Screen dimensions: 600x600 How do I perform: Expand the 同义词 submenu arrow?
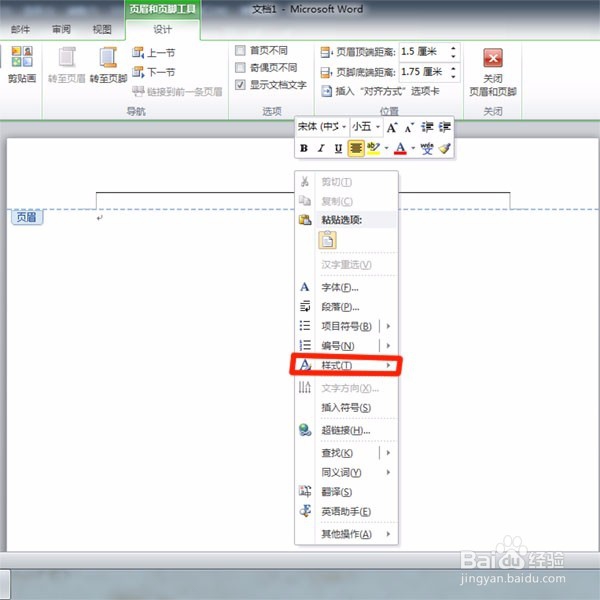click(388, 473)
